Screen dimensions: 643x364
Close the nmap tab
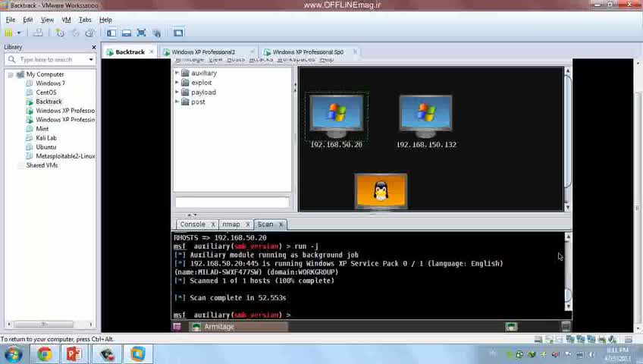(248, 224)
